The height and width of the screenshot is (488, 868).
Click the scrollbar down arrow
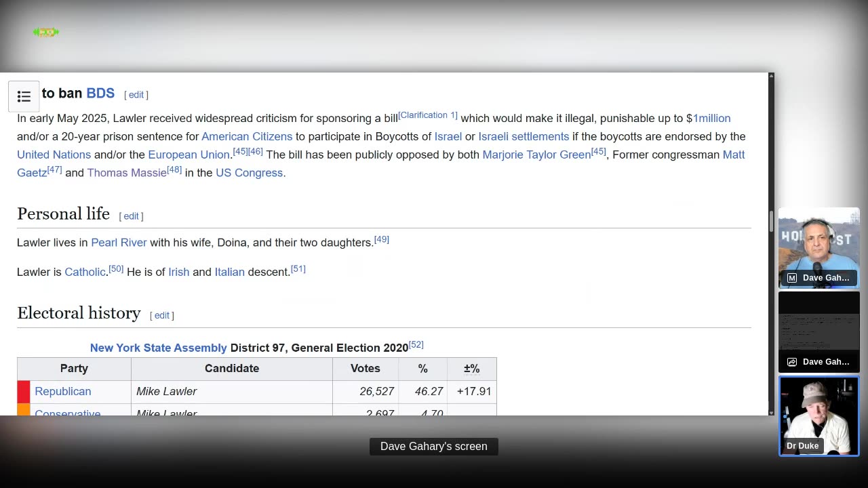pyautogui.click(x=771, y=412)
